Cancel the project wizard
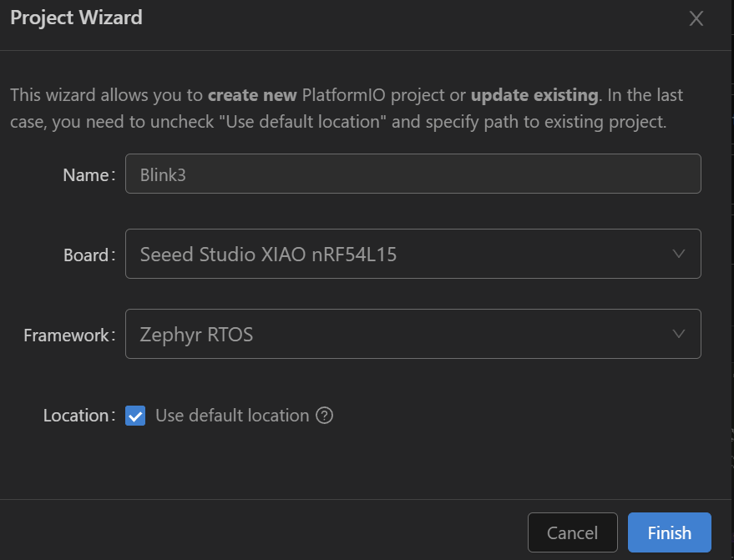 (x=573, y=532)
